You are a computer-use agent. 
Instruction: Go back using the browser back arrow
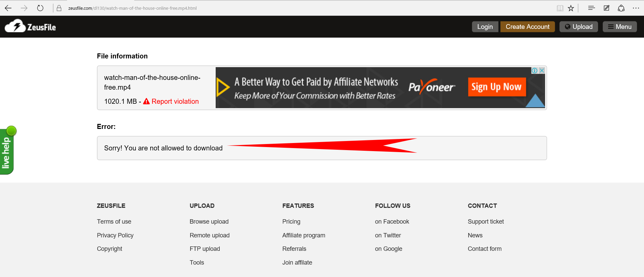8,8
